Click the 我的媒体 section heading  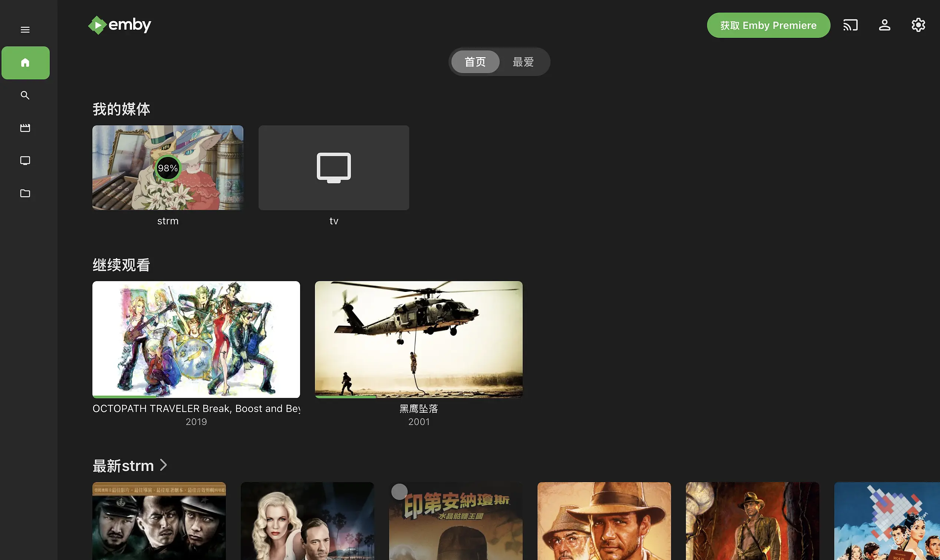point(121,109)
